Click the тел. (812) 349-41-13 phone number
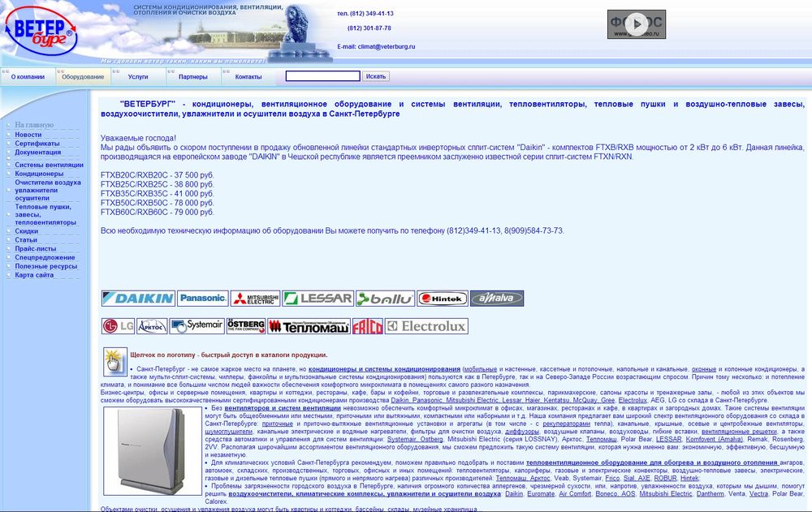This screenshot has width=812, height=512. pyautogui.click(x=365, y=14)
